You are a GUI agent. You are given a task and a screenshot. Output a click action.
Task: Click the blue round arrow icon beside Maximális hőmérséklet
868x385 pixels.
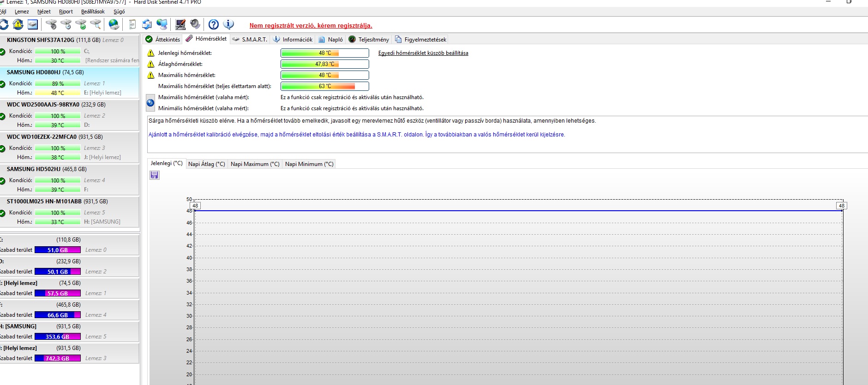150,103
